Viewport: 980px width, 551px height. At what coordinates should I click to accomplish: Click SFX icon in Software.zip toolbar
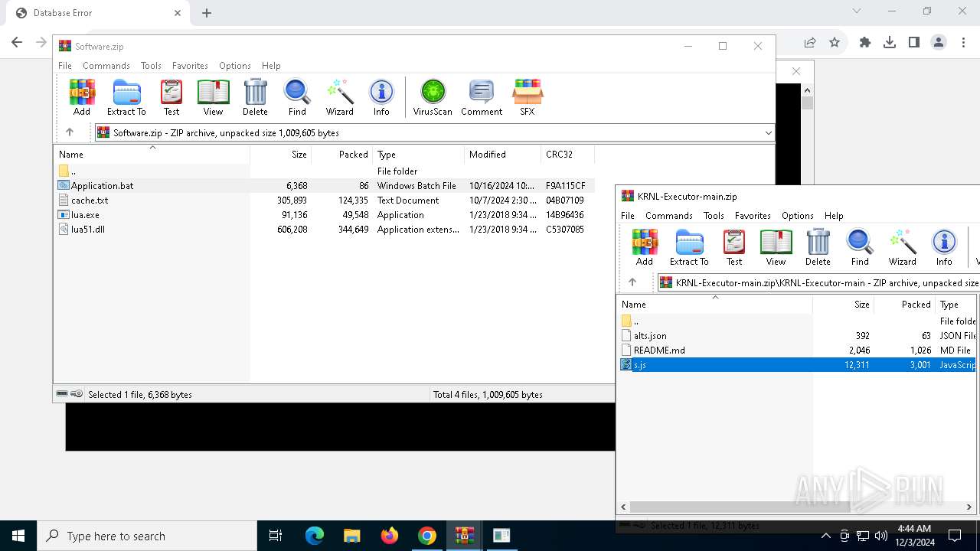click(x=528, y=97)
